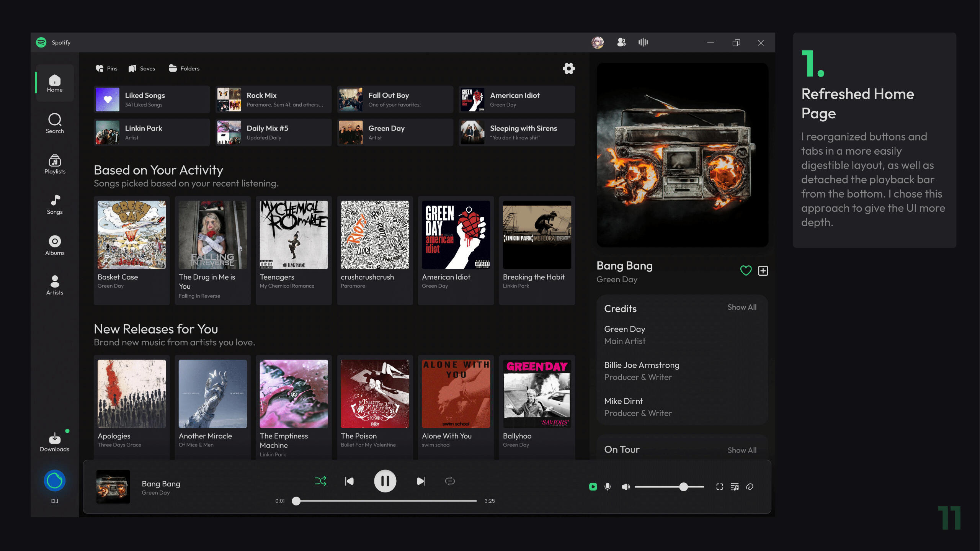Adjust the volume slider
This screenshot has height=551, width=980.
point(683,487)
